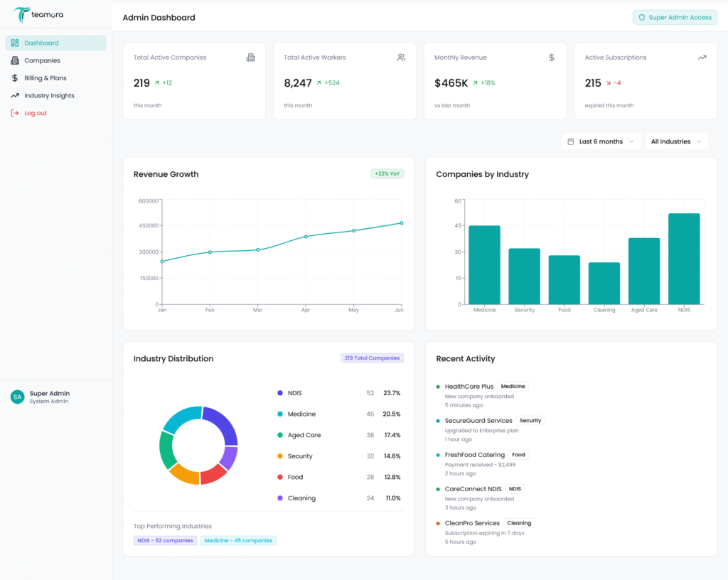The height and width of the screenshot is (580, 728).
Task: Click the trend arrow icon on Active Subscriptions
Action: pyautogui.click(x=702, y=58)
